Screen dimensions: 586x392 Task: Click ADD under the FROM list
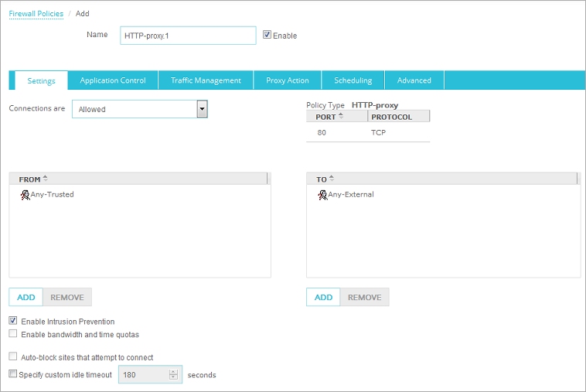[x=26, y=297]
